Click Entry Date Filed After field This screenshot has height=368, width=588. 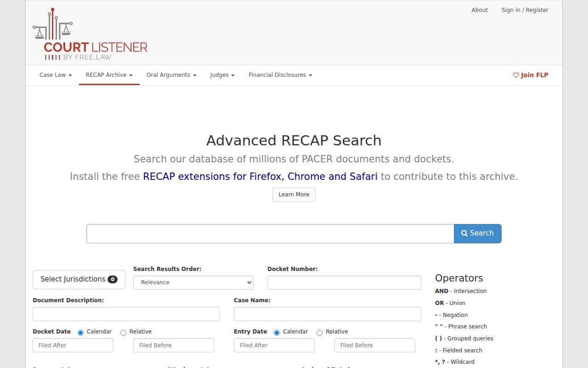coord(274,345)
